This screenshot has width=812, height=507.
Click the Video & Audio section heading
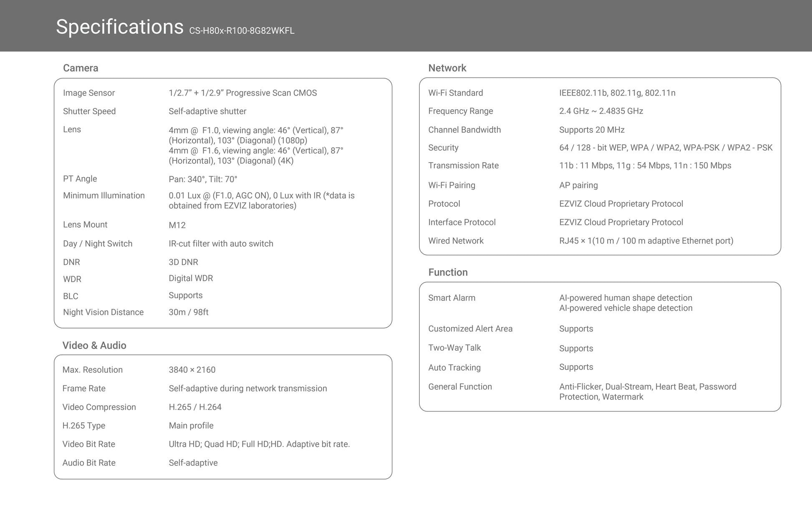[94, 345]
